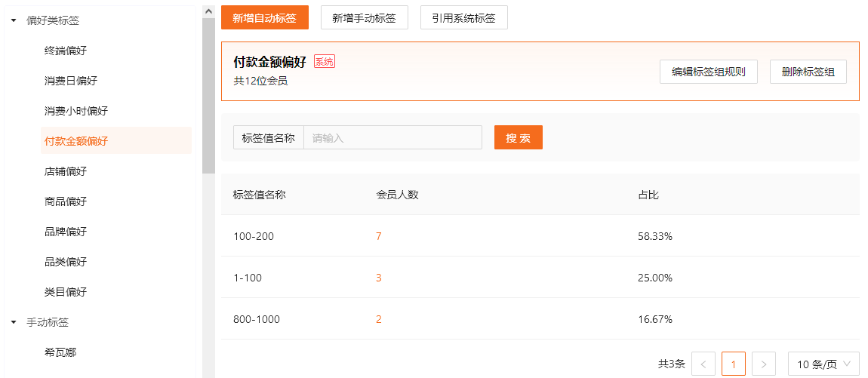The height and width of the screenshot is (378, 868).
Task: Open member count 2 link for 800-1000
Action: tap(378, 319)
